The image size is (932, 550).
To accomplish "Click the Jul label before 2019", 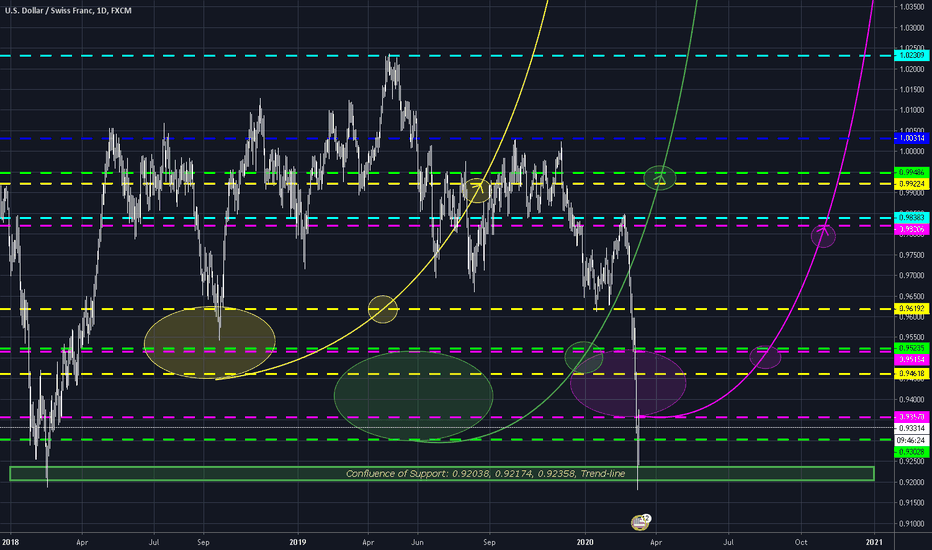I will [x=154, y=542].
